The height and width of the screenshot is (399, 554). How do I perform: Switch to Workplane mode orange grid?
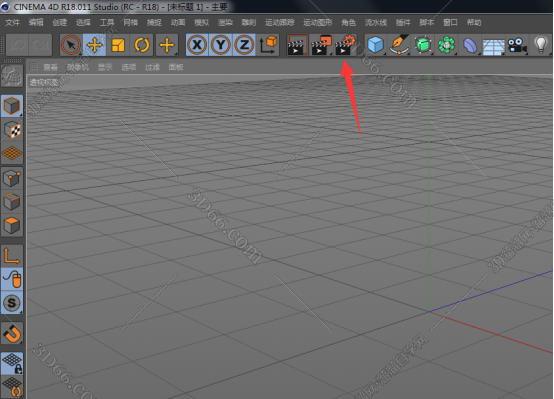12,153
